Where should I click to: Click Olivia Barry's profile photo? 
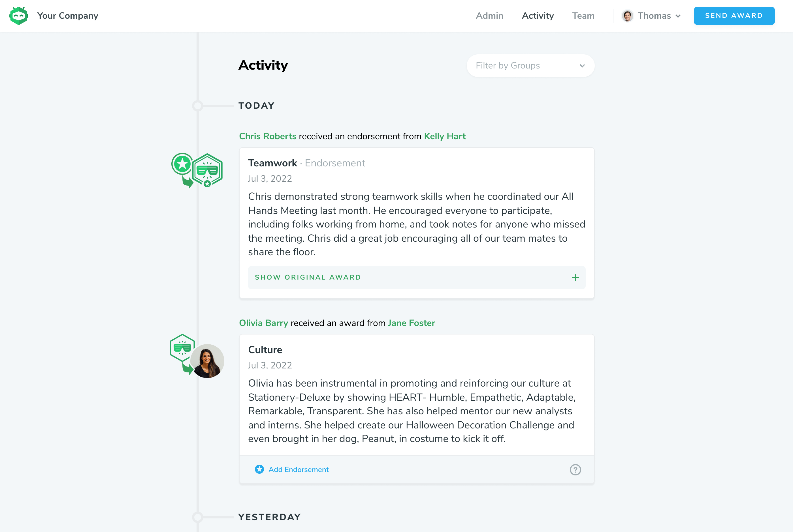coord(207,361)
